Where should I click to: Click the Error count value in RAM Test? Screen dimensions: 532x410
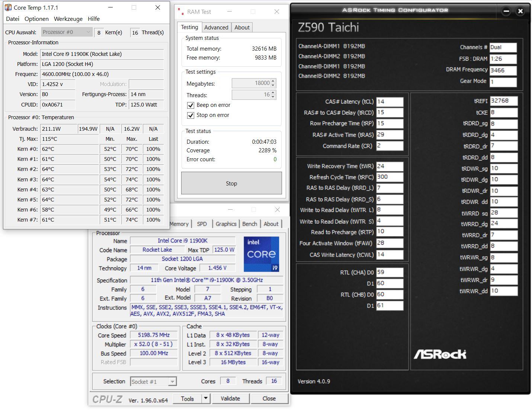click(x=275, y=159)
